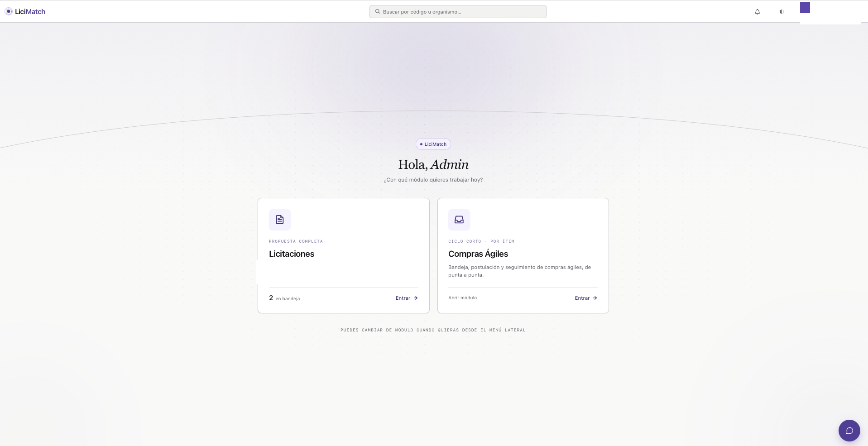
Task: Click the 'PUEDES CAMBIAR DE MÓDULO' footer hint
Action: pyautogui.click(x=433, y=330)
